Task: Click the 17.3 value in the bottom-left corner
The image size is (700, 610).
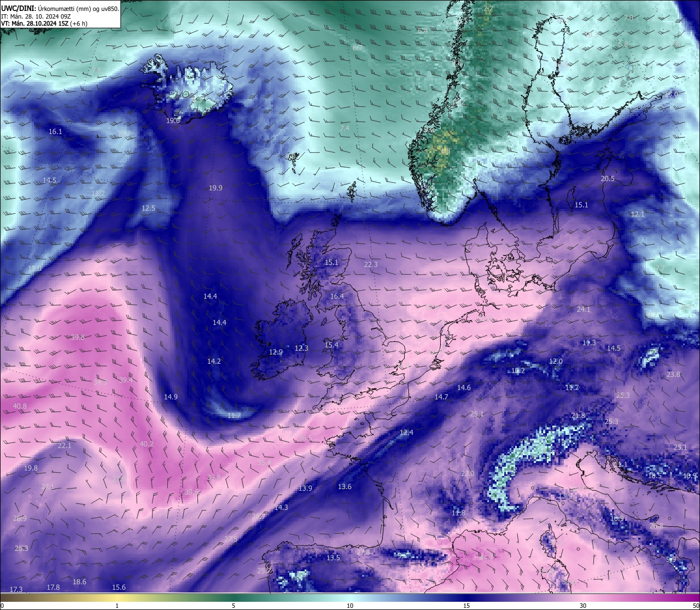Action: 16,590
